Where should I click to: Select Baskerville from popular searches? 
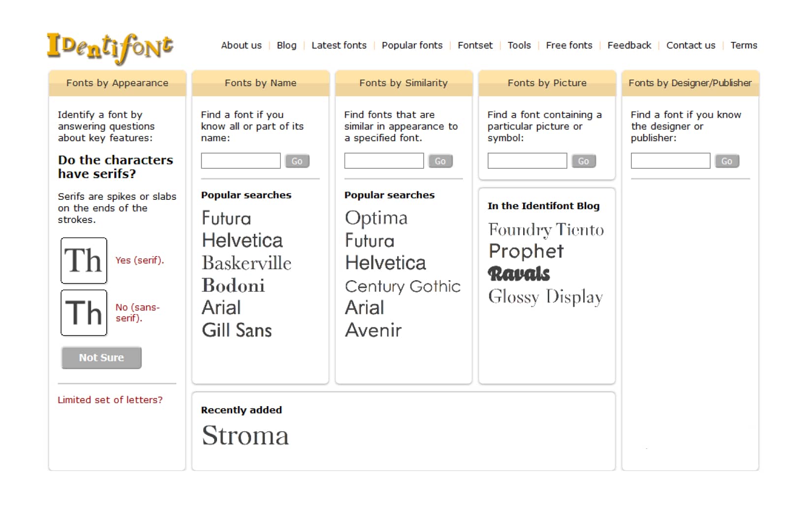pyautogui.click(x=246, y=263)
